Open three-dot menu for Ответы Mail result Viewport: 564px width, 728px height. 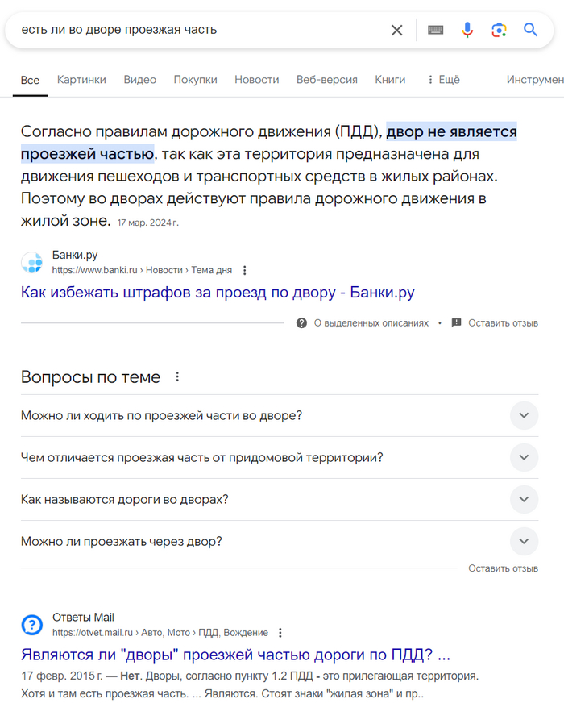coord(280,633)
